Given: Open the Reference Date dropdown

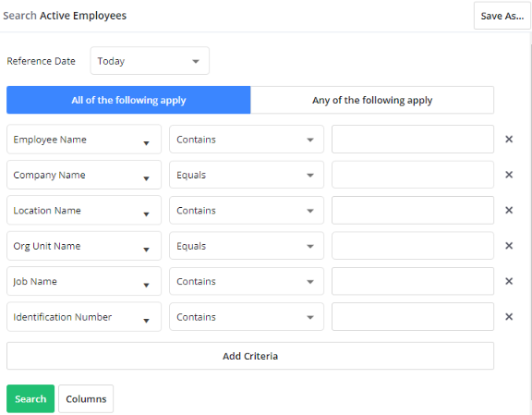Looking at the screenshot, I should pos(150,61).
